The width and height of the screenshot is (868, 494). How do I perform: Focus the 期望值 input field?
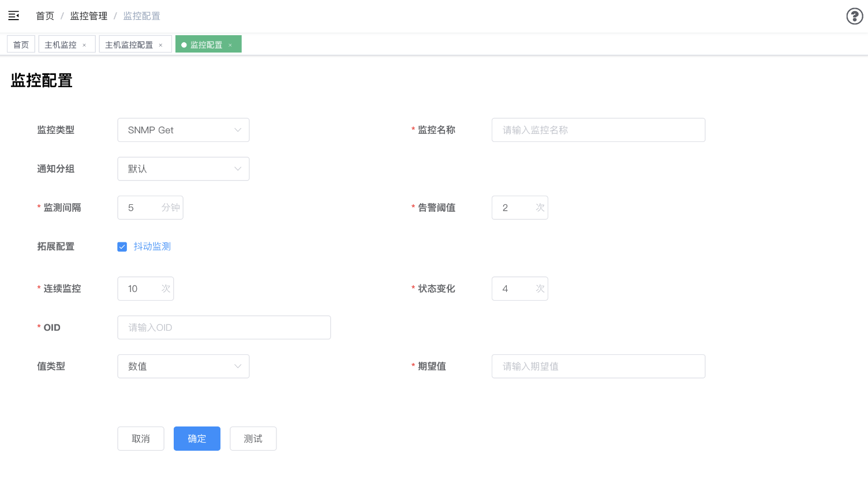(598, 366)
